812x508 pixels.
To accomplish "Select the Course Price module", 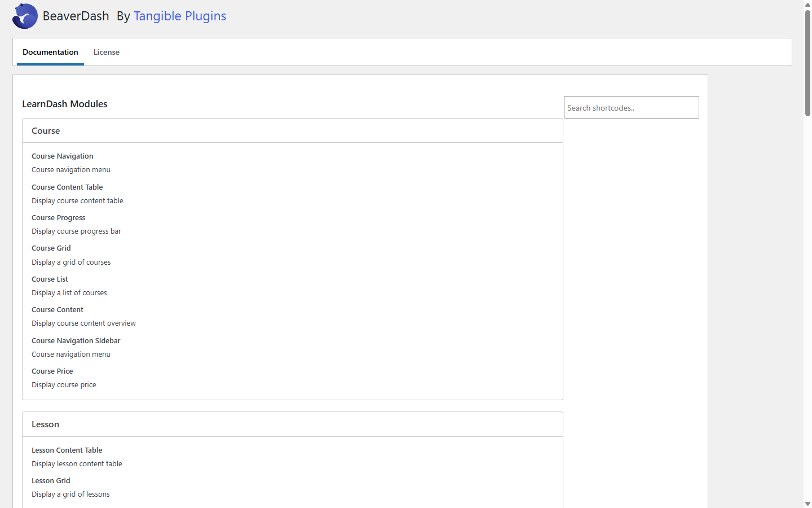I will pyautogui.click(x=52, y=371).
